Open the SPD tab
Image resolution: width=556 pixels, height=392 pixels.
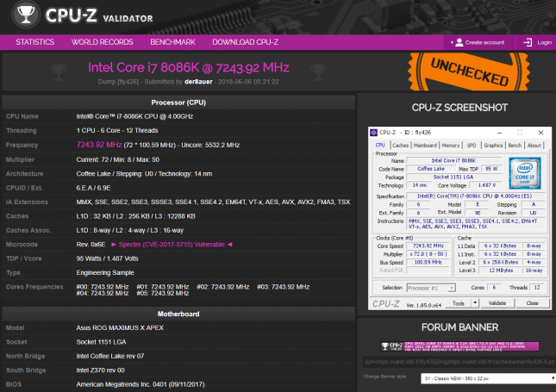pos(472,146)
